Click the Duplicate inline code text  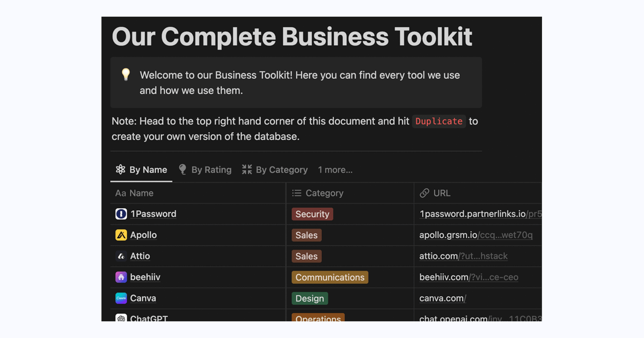click(438, 121)
